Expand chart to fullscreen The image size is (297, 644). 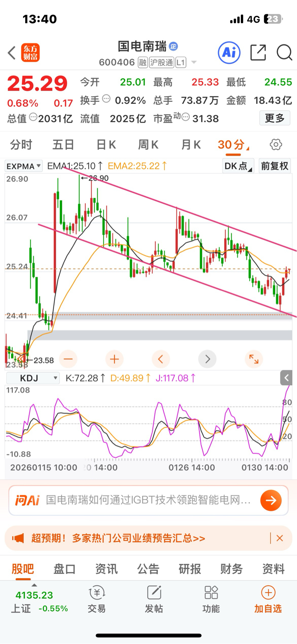(x=254, y=359)
